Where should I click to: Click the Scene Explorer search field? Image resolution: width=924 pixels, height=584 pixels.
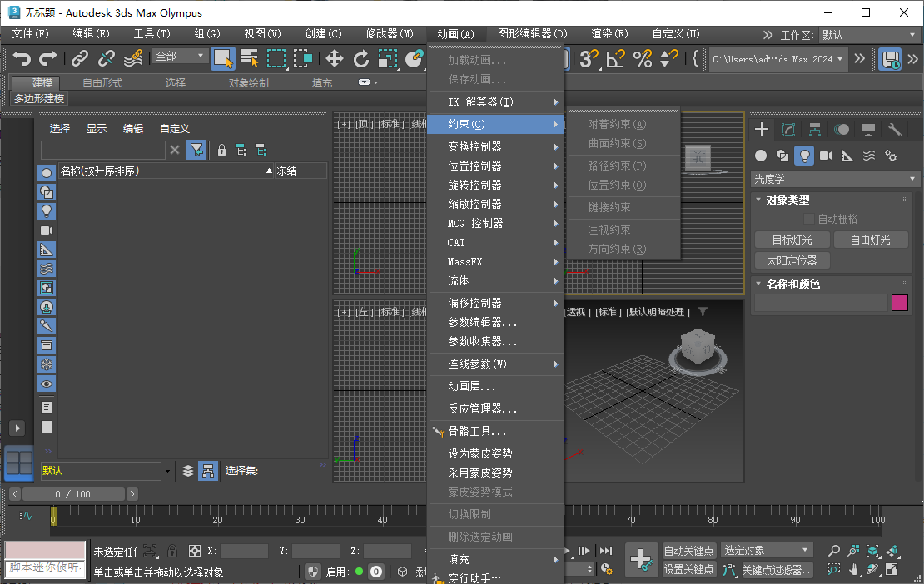(x=103, y=150)
